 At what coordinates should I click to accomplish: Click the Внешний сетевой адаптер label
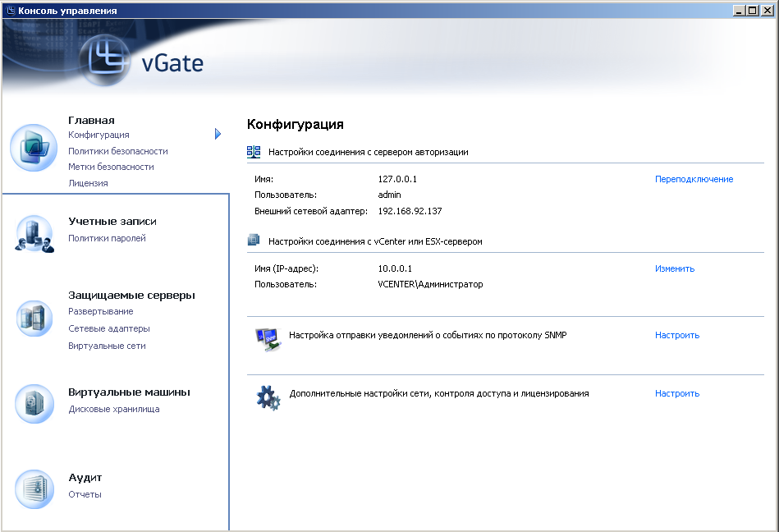(x=311, y=211)
